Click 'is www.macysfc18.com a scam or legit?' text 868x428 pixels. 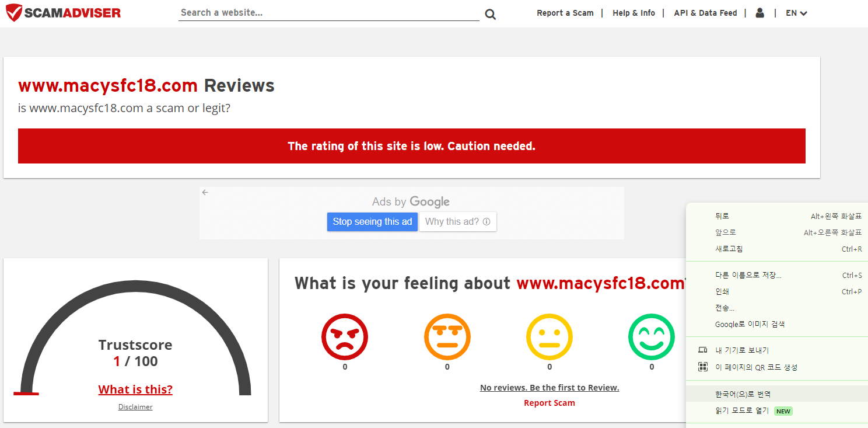pyautogui.click(x=124, y=108)
